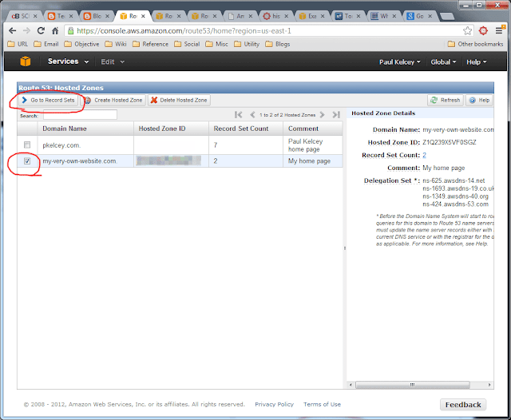Click the AWS orange cube logo
This screenshot has height=420, width=511.
click(25, 61)
